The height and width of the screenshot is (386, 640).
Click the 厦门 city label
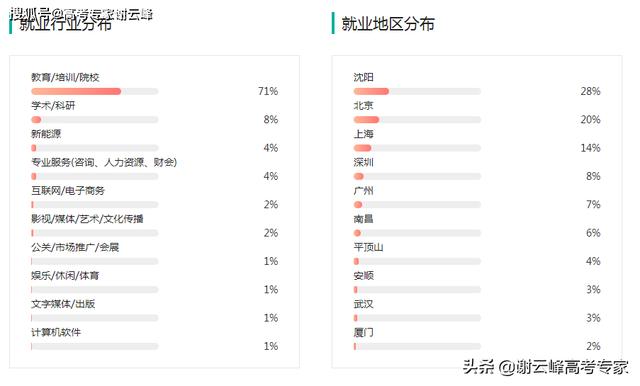364,333
